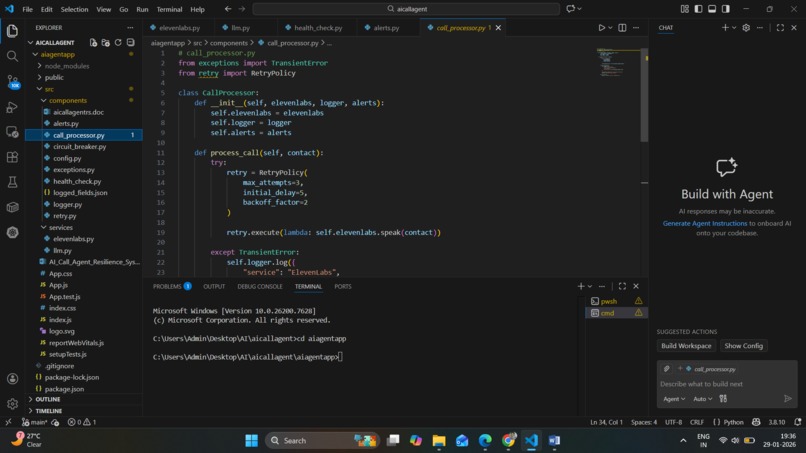Click the command center search box
Image resolution: width=806 pixels, height=453 pixels.
point(406,9)
